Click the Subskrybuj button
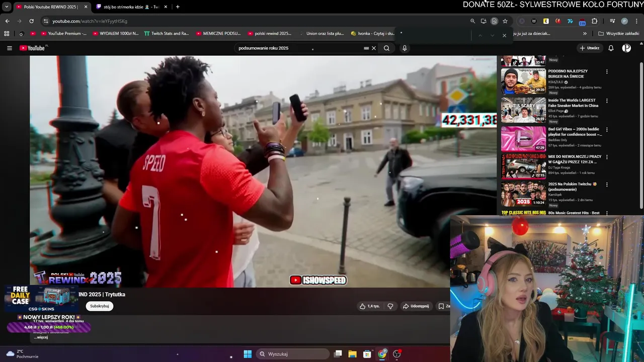The image size is (644, 362). point(100,306)
